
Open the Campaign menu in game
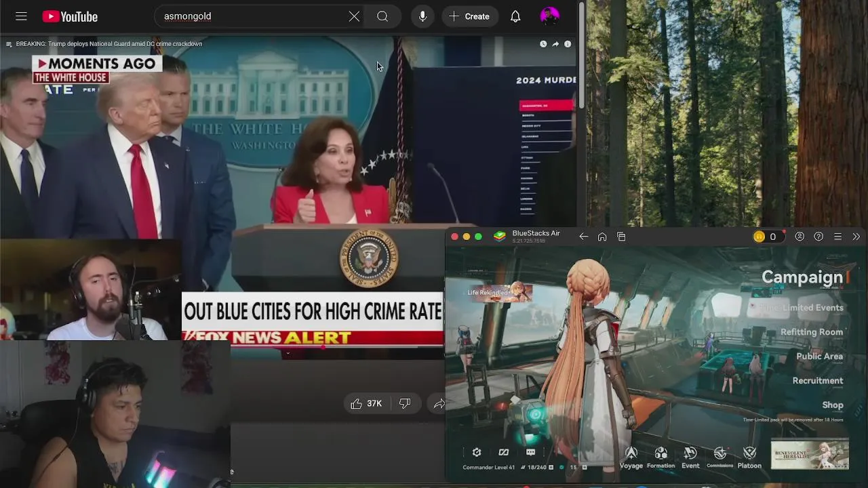pyautogui.click(x=802, y=277)
